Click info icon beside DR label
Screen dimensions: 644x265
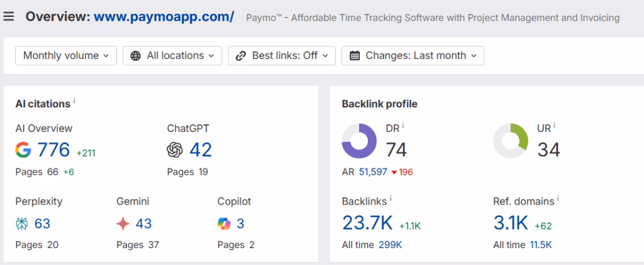click(x=403, y=126)
